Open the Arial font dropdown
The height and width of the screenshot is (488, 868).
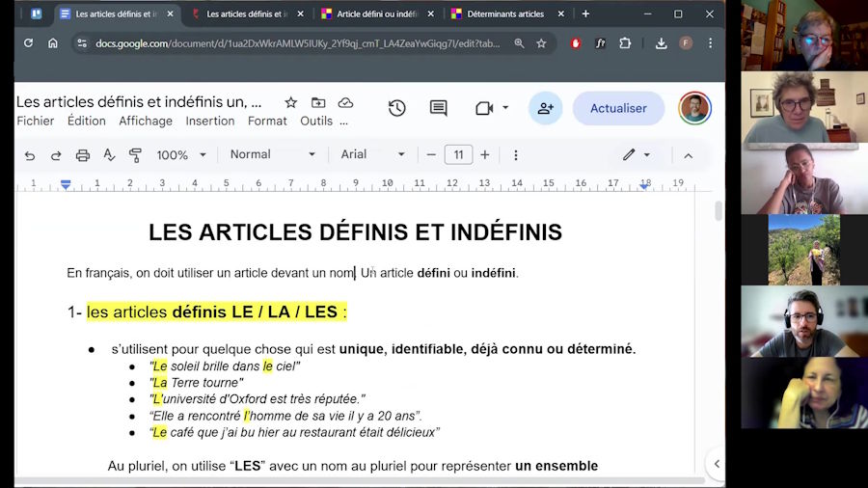coord(372,155)
